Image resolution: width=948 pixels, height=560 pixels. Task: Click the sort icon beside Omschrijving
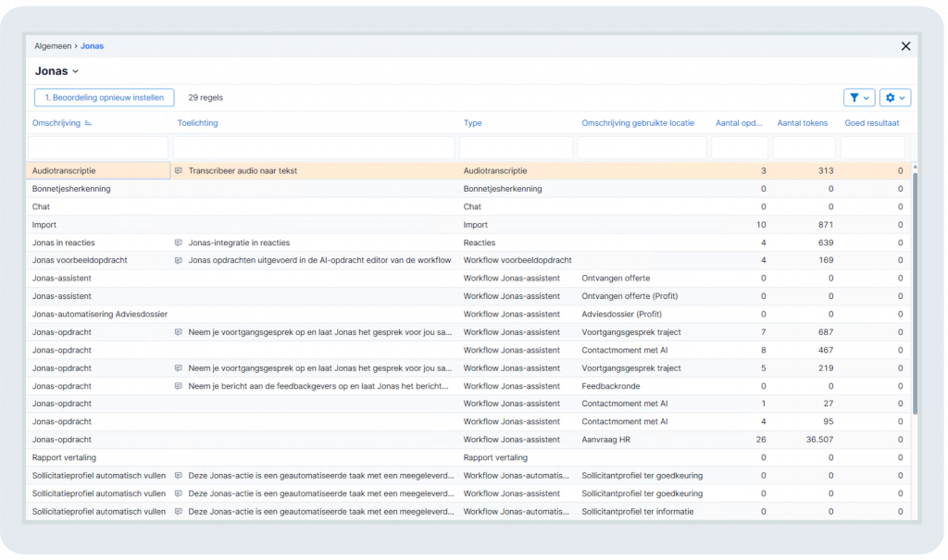pos(88,123)
